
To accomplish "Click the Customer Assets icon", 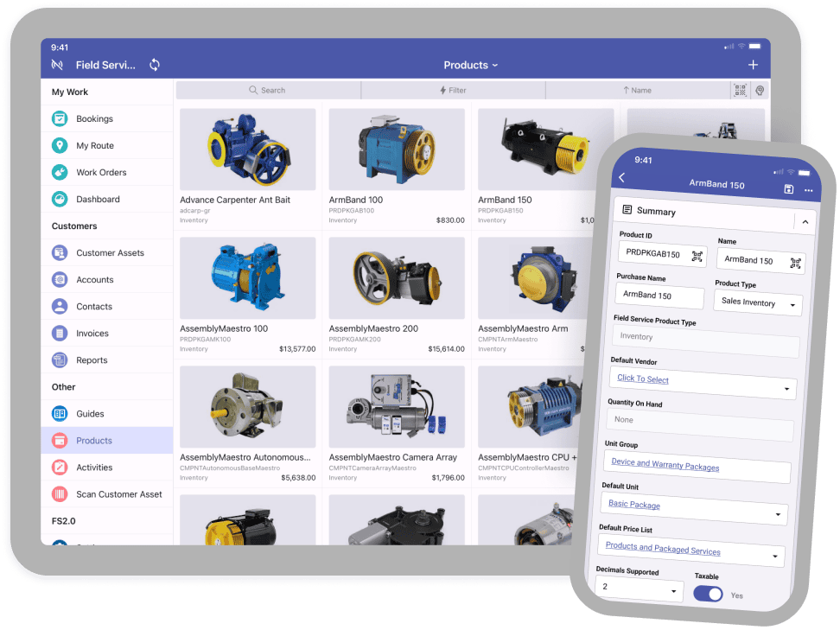I will click(x=60, y=252).
